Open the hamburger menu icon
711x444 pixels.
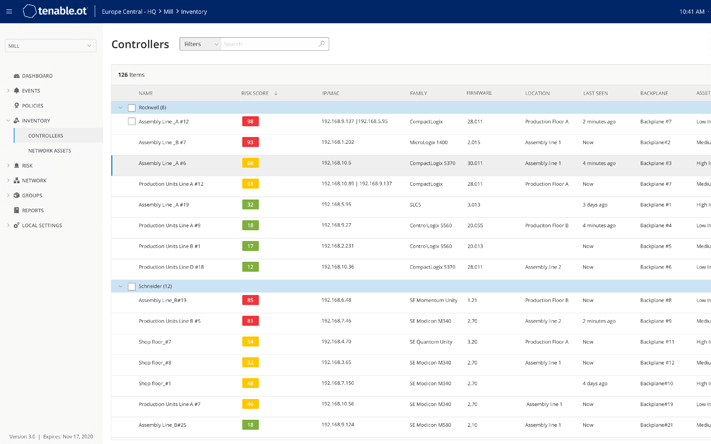9,12
